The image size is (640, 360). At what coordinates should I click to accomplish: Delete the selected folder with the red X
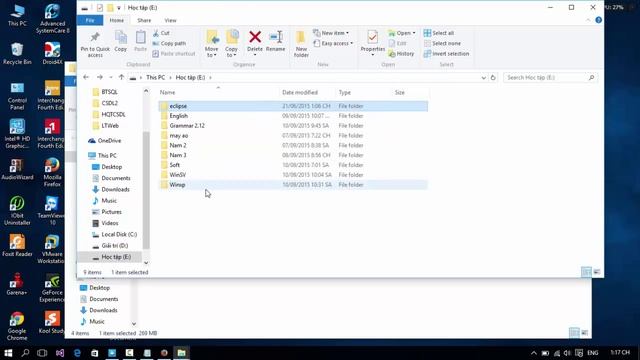255,38
